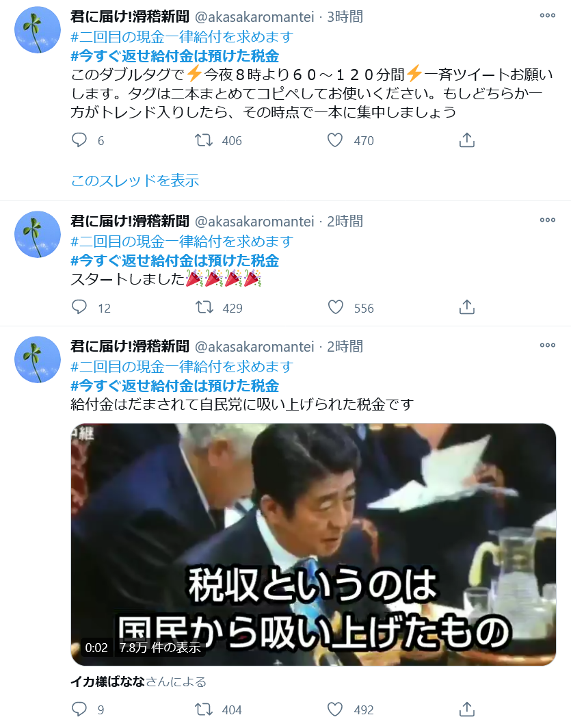Show this thread via このスレッドを表示 link
Screen dimensions: 571x728
135,180
